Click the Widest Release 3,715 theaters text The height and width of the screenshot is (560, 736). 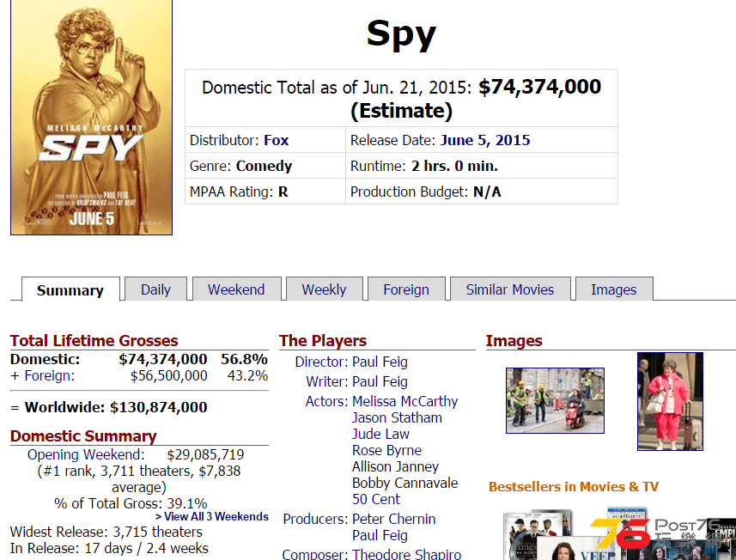[106, 532]
